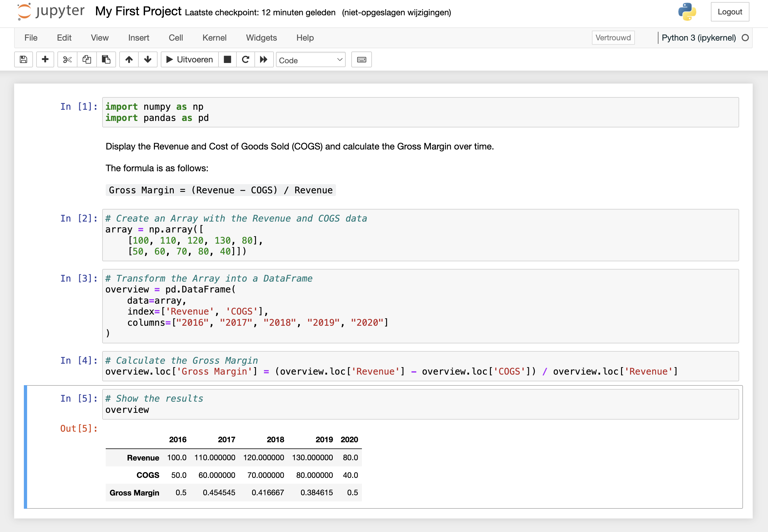Interrupt the kernel with stop icon

pos(228,60)
